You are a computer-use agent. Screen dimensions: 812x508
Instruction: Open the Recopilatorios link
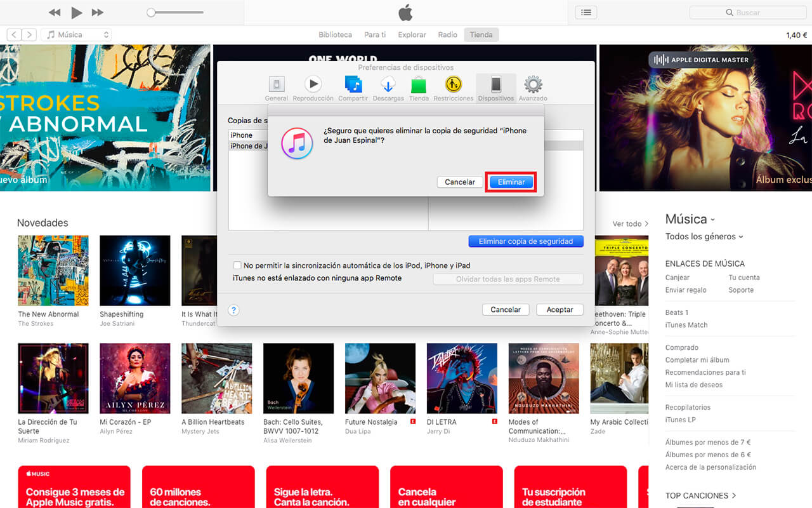688,408
